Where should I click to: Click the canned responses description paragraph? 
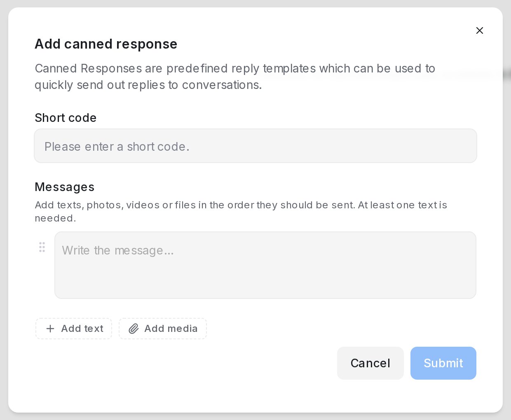(235, 77)
